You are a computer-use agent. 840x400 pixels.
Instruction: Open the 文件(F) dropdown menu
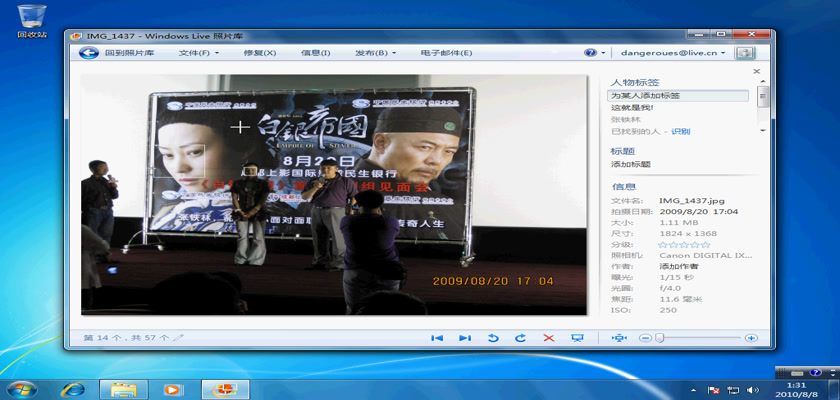pos(199,53)
